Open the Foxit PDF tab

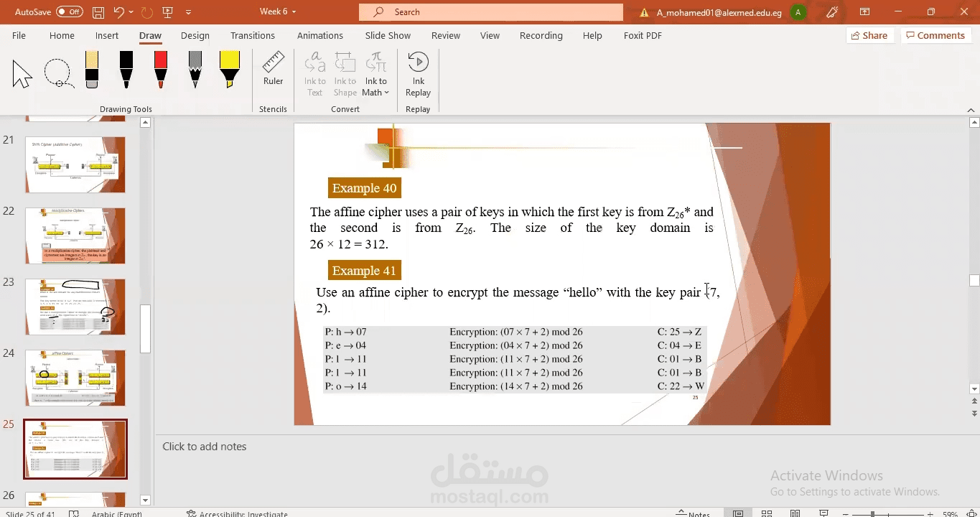tap(643, 35)
